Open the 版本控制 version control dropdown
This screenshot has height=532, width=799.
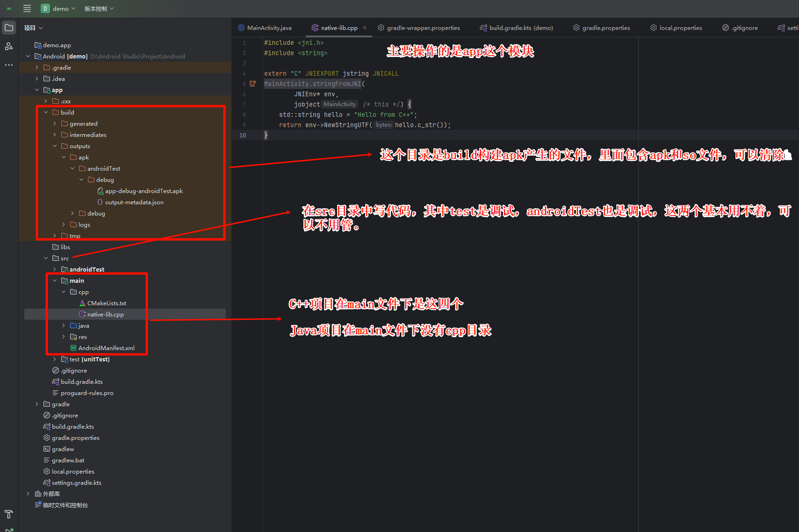[x=99, y=8]
